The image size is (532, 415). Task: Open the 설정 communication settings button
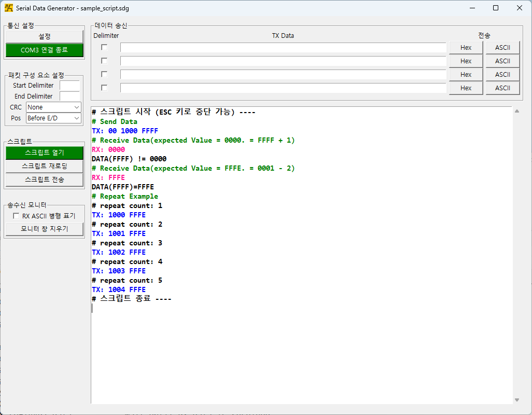(45, 36)
